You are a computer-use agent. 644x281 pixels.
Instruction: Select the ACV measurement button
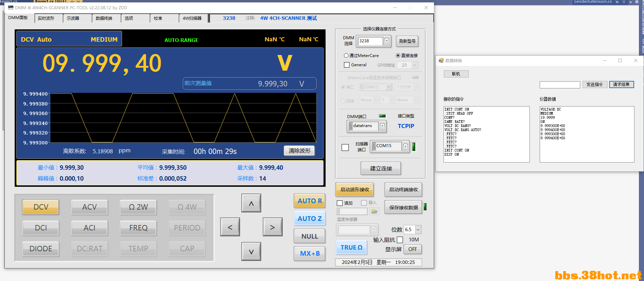click(x=89, y=207)
